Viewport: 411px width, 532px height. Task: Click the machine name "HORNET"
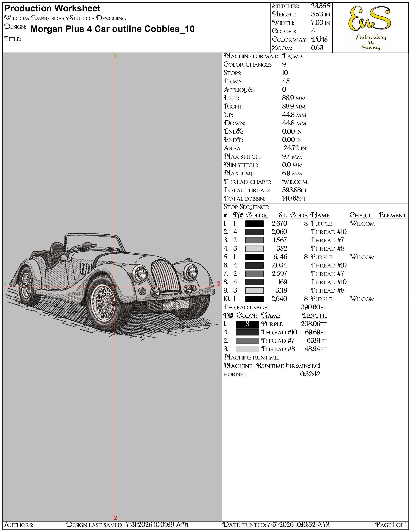[x=235, y=375]
